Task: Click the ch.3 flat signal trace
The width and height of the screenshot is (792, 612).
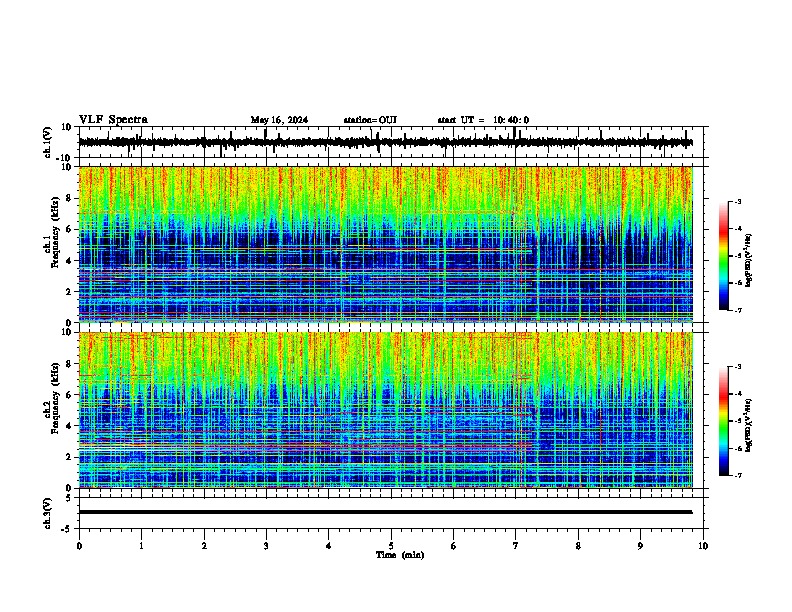Action: pos(385,512)
